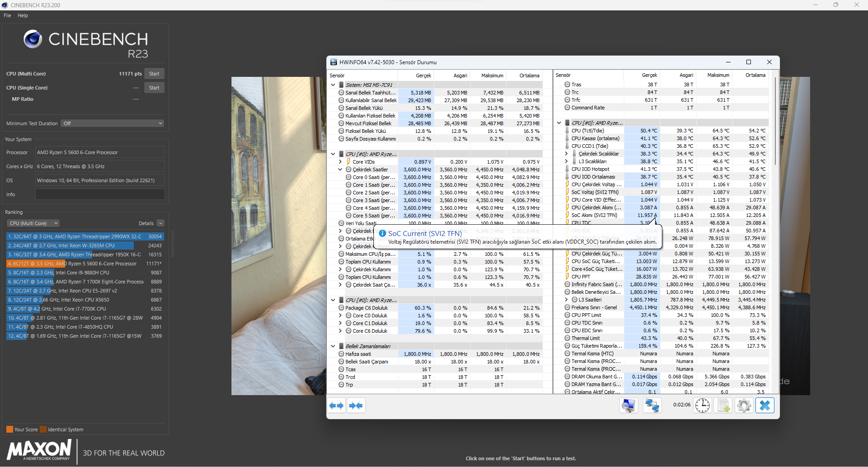Expand the L3 Saatleri row
Viewport: 868px width, 467px height.
pos(566,300)
